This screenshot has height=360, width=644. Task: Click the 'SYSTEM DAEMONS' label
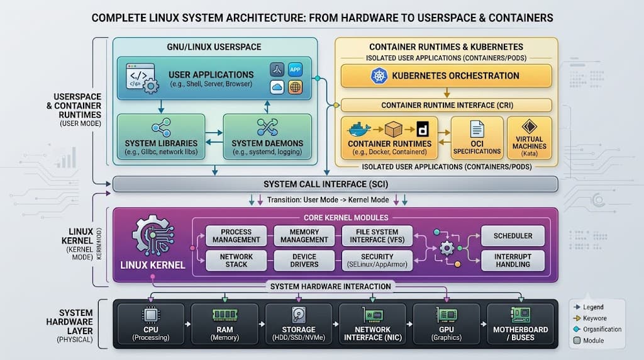[x=267, y=143]
